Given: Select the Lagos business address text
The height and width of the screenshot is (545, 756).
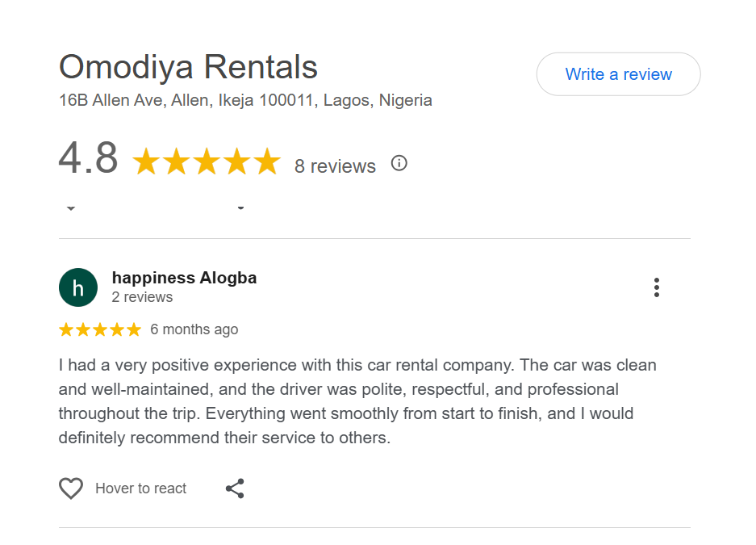Looking at the screenshot, I should pyautogui.click(x=244, y=100).
